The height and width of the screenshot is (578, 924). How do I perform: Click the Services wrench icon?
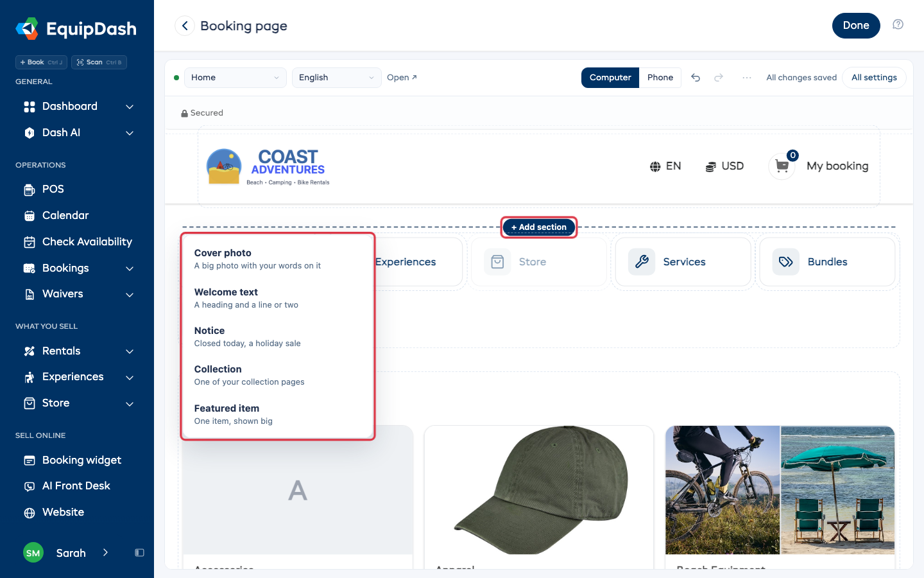pyautogui.click(x=642, y=262)
